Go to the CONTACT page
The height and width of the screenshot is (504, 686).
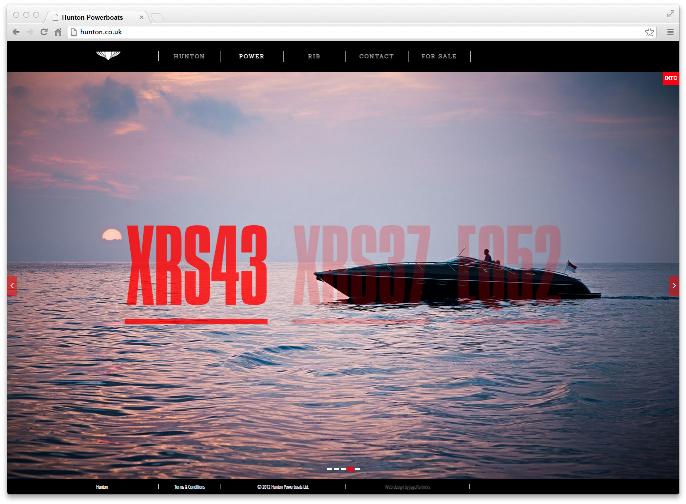[x=376, y=56]
